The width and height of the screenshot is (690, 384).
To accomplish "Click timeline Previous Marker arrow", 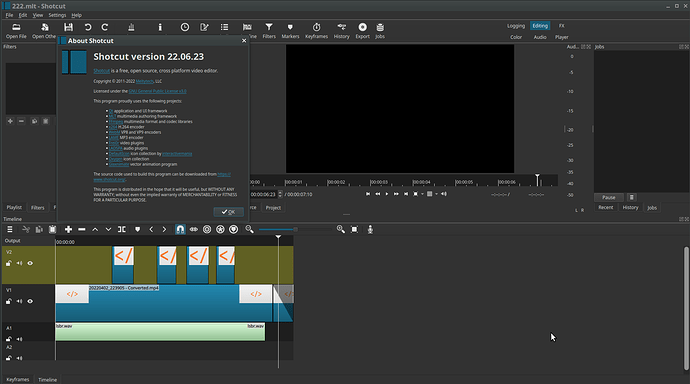I will pos(151,229).
